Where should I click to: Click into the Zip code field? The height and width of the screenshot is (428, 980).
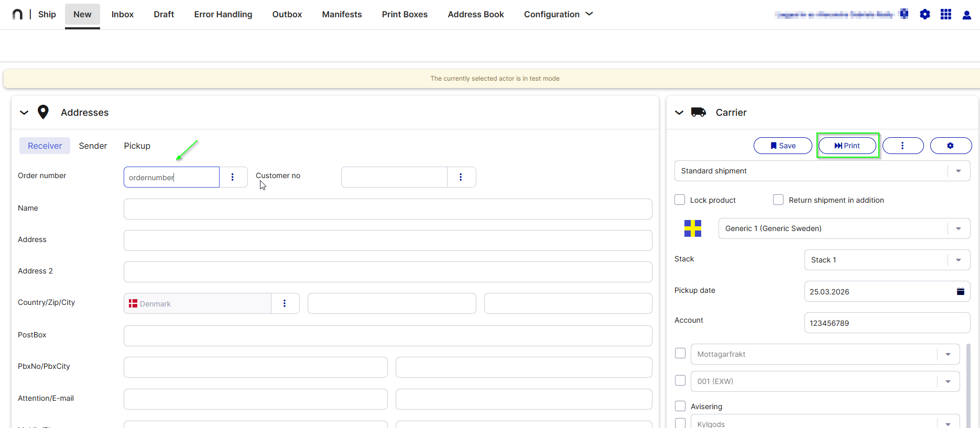(392, 303)
